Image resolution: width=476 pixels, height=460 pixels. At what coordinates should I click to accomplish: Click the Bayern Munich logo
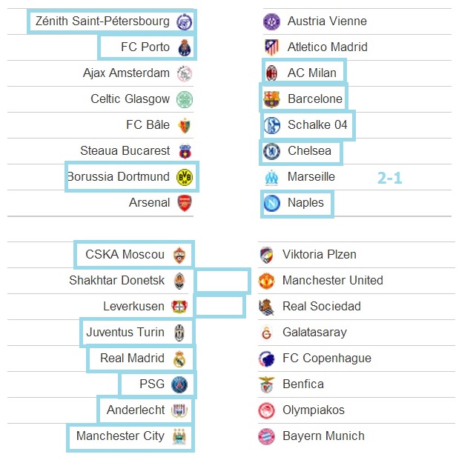click(x=266, y=436)
